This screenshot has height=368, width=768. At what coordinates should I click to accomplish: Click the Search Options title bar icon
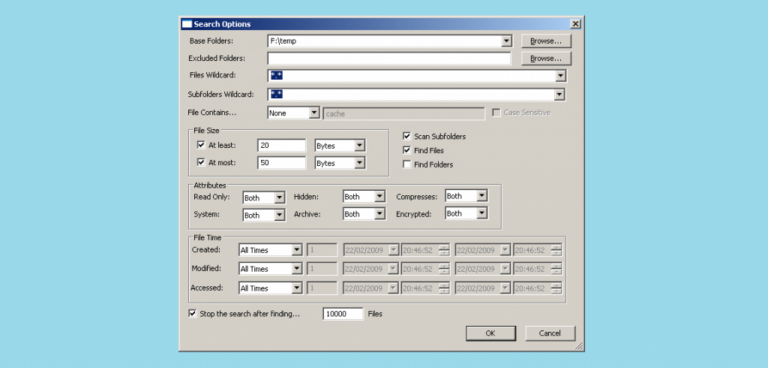(187, 24)
